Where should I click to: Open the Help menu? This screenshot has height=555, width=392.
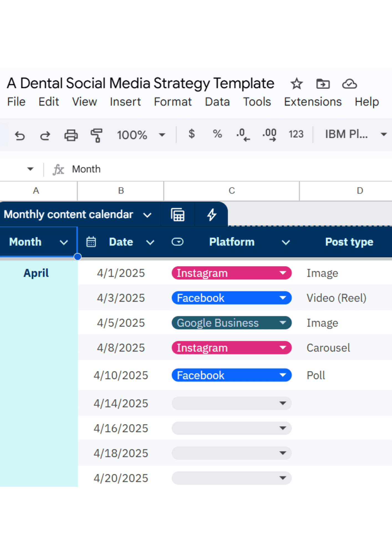pyautogui.click(x=367, y=102)
